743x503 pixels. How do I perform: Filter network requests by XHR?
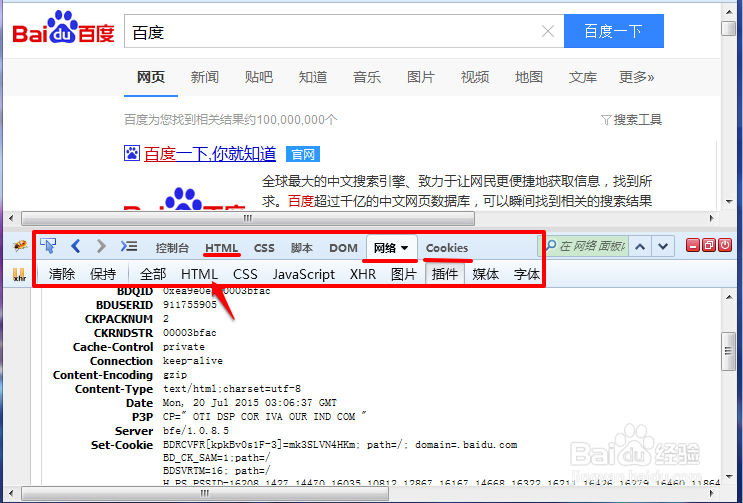pyautogui.click(x=362, y=274)
